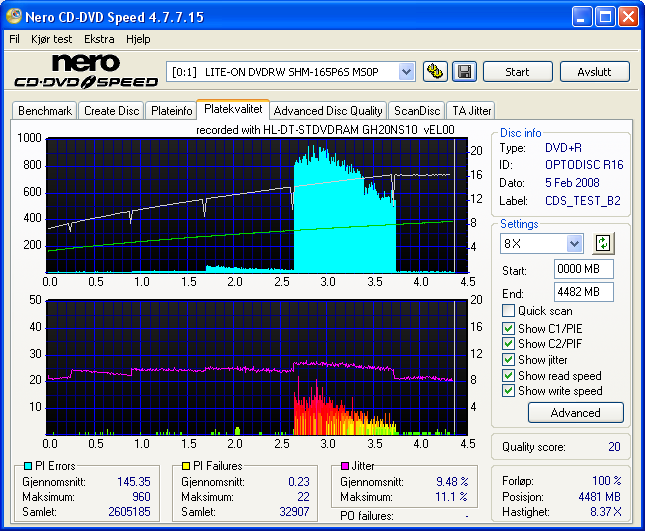Switch to the TA Jitter tab
The width and height of the screenshot is (645, 531).
tap(471, 111)
